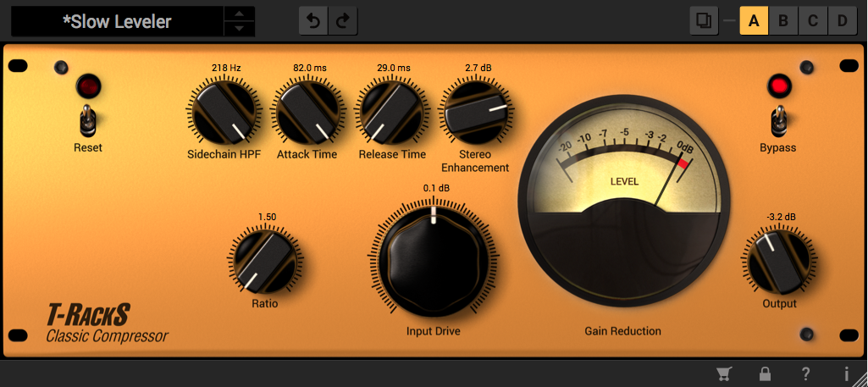This screenshot has width=868, height=387.
Task: Flip the Reset toggle switch
Action: click(88, 120)
